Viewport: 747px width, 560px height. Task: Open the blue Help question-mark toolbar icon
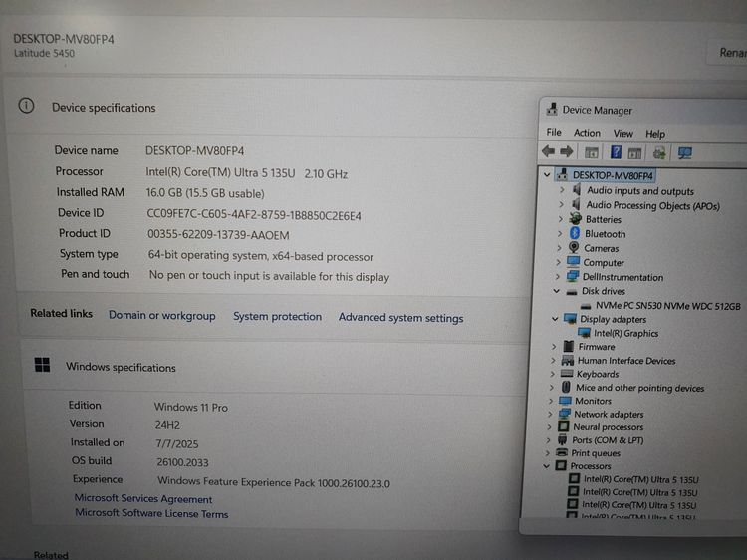point(616,152)
